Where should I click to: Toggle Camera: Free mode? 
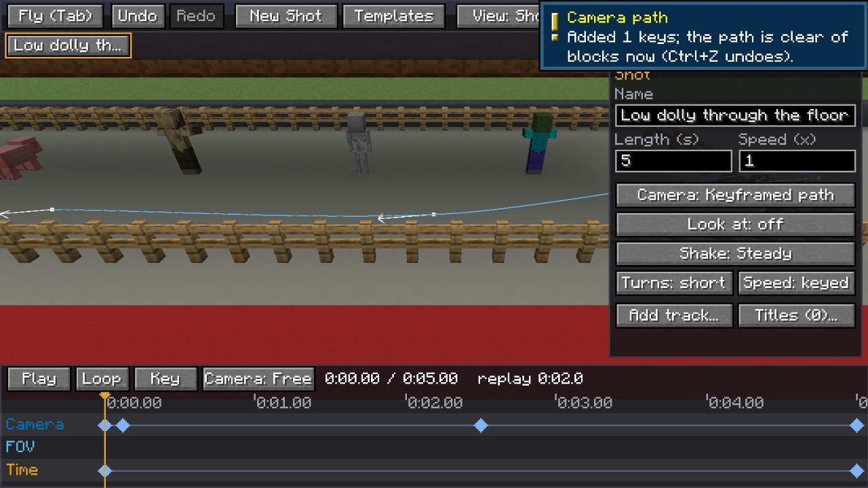(258, 379)
